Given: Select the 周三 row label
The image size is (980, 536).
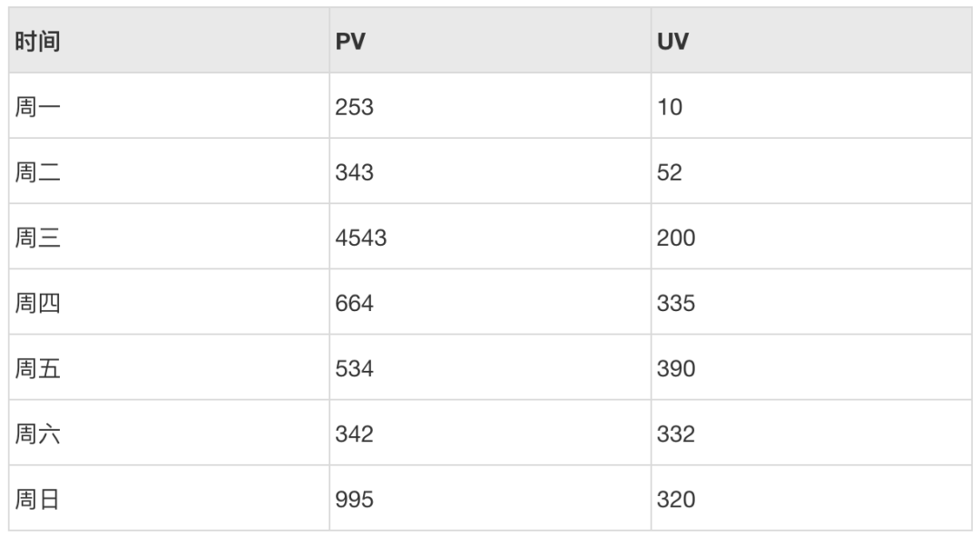Looking at the screenshot, I should coord(37,238).
